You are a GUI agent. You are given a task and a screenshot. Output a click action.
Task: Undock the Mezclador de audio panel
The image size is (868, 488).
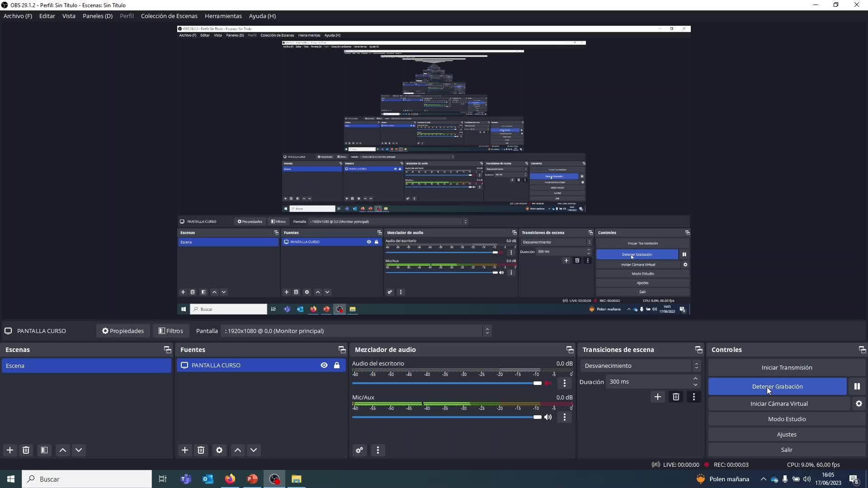(570, 350)
